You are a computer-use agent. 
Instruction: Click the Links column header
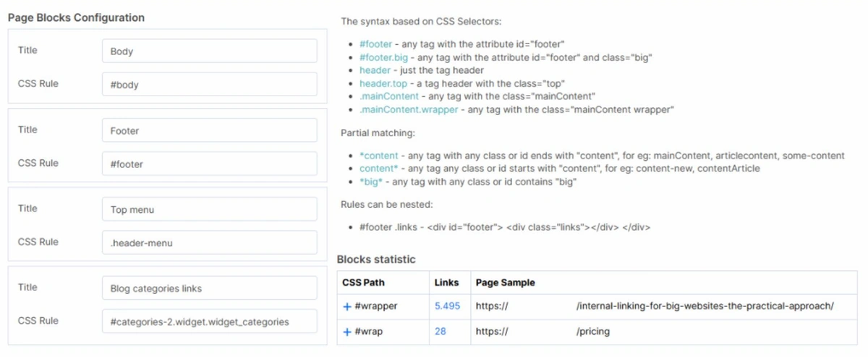pyautogui.click(x=446, y=282)
